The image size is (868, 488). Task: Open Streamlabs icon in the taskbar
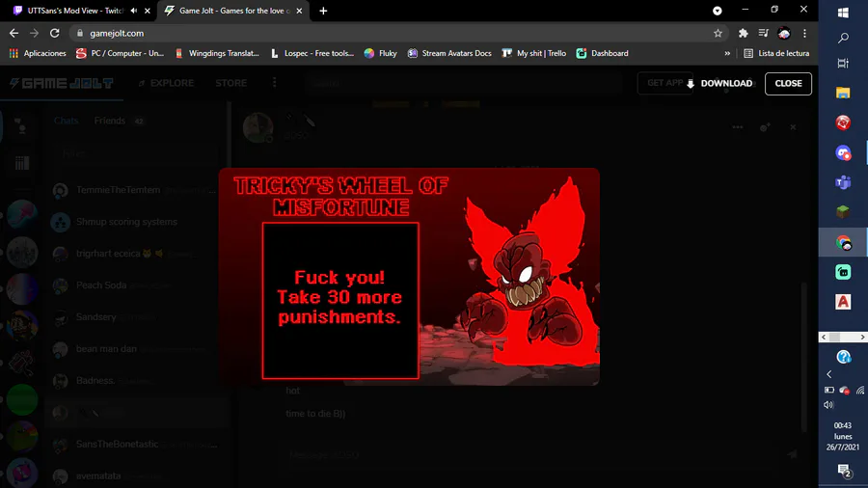click(x=843, y=272)
